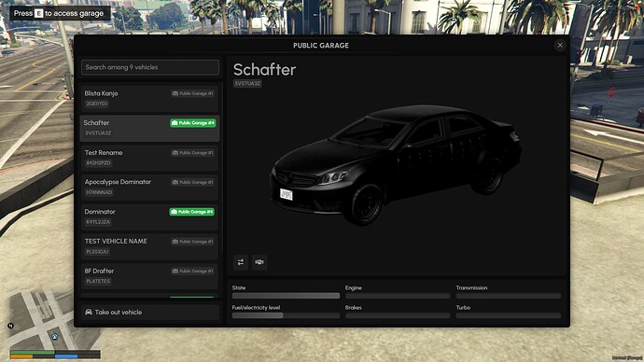644x362 pixels.
Task: Click the Public Garage #1 badge on TEST VEHICLE NAME
Action: click(193, 242)
